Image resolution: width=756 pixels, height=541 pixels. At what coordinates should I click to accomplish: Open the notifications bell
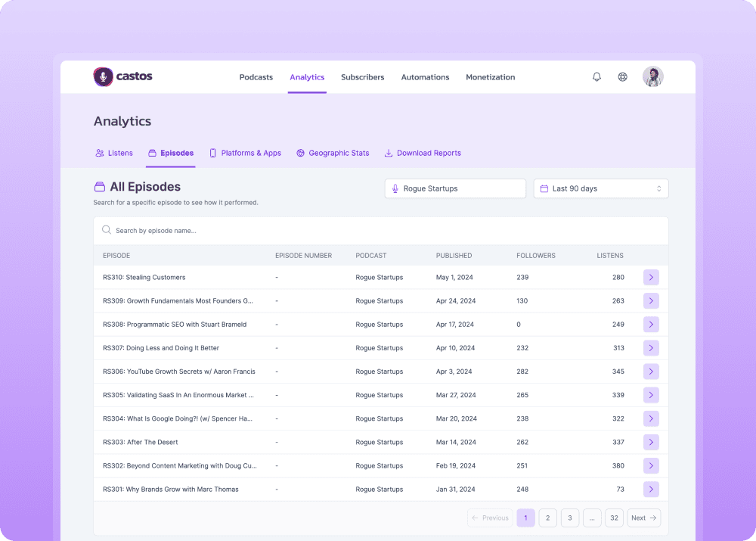point(596,76)
